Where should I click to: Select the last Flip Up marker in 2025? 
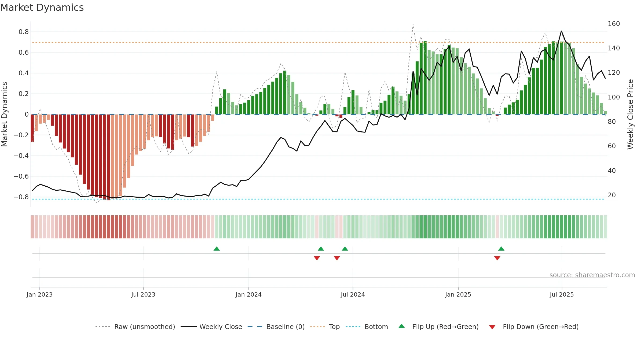point(501,249)
